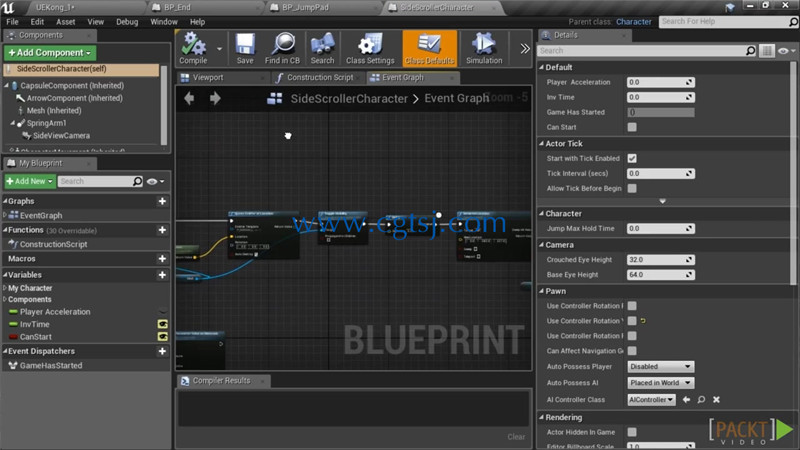
Task: Open Auto Possess Player dropdown
Action: [660, 366]
